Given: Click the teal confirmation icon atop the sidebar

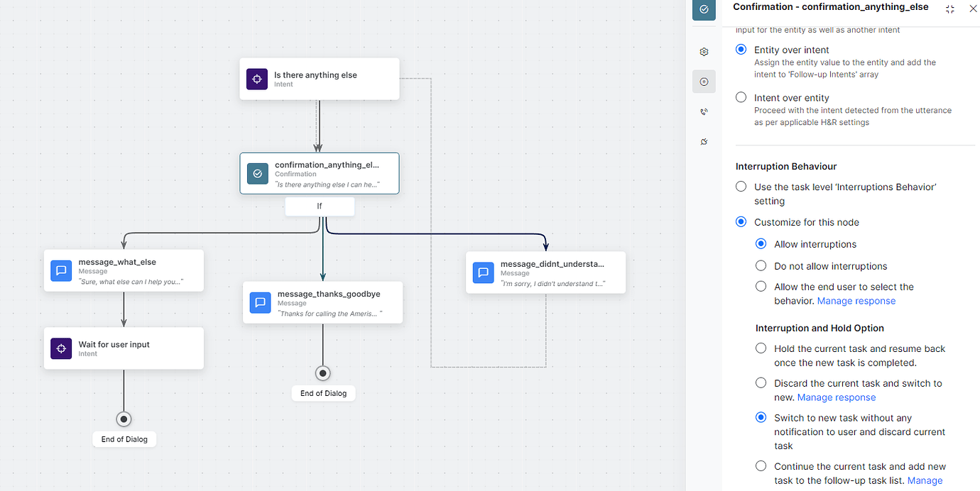Looking at the screenshot, I should 704,10.
